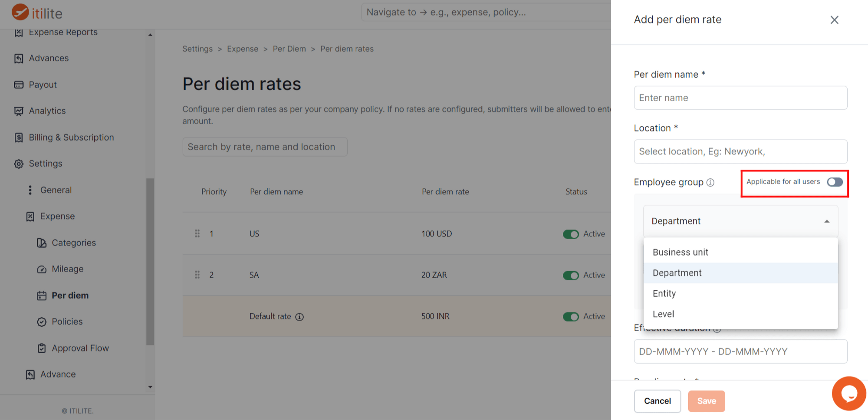Select Level from employee group dropdown
Image resolution: width=868 pixels, height=420 pixels.
click(x=663, y=314)
